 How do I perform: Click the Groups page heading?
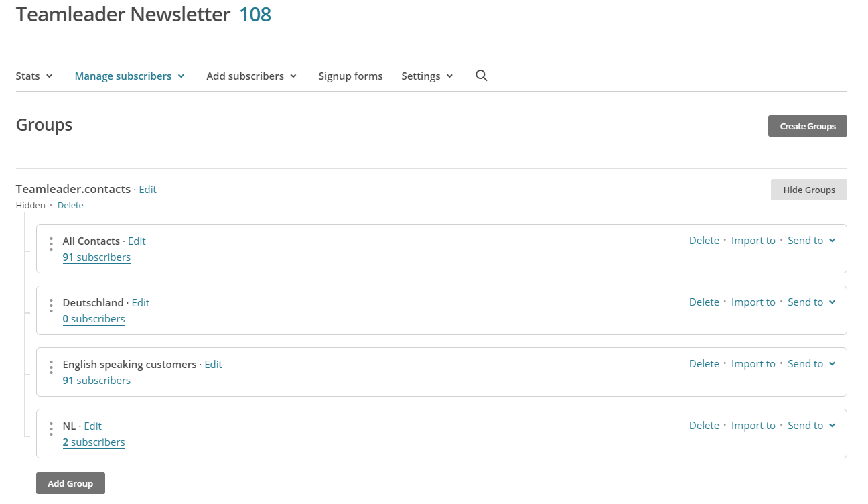pyautogui.click(x=44, y=125)
